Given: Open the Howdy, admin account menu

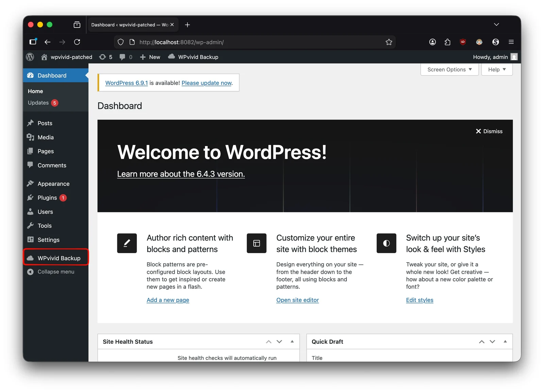Looking at the screenshot, I should click(x=495, y=57).
